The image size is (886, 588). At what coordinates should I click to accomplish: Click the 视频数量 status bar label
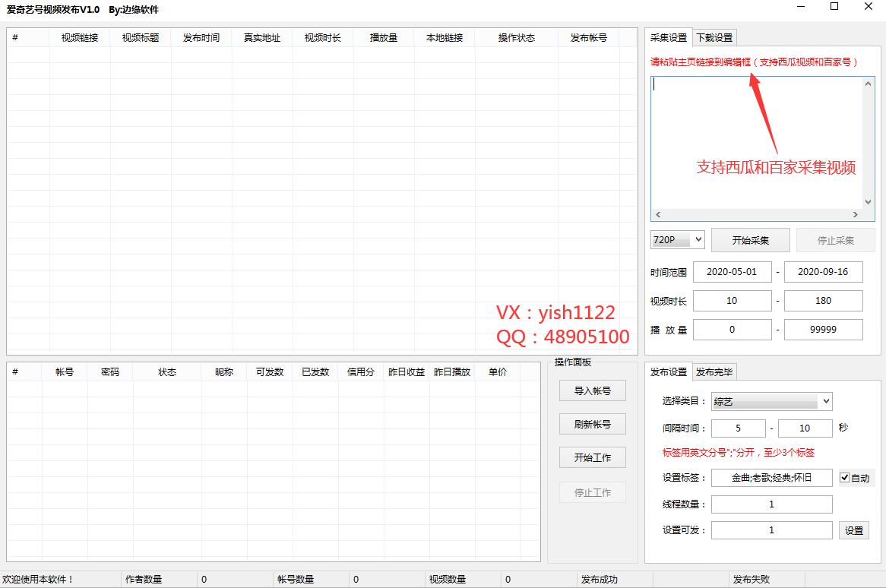[x=448, y=580]
